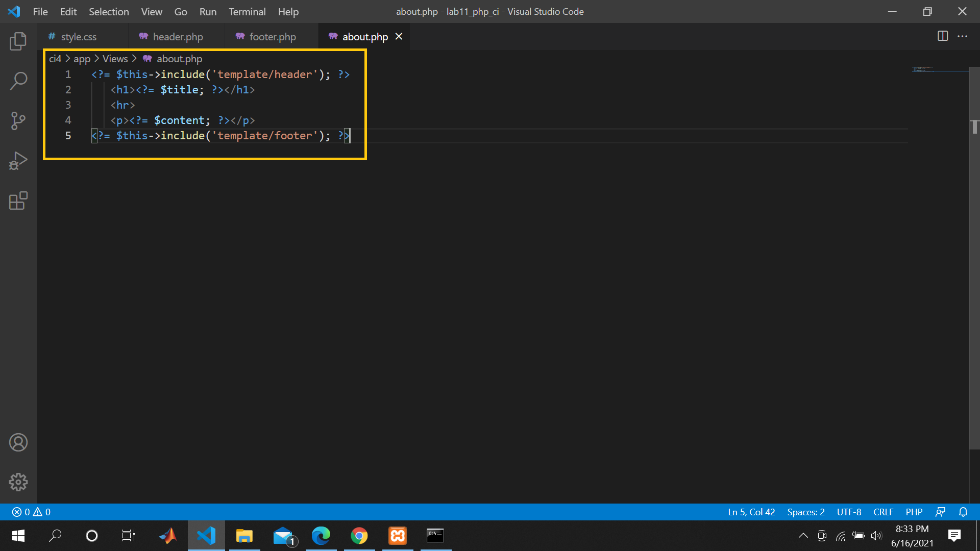The image size is (980, 551).
Task: Open the Run and Debug view
Action: 18,160
